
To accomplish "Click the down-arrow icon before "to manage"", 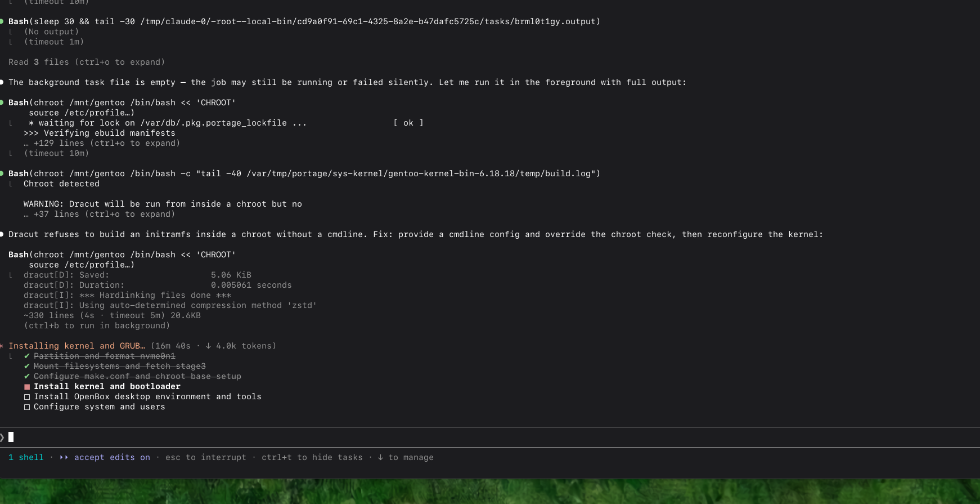I will (380, 457).
